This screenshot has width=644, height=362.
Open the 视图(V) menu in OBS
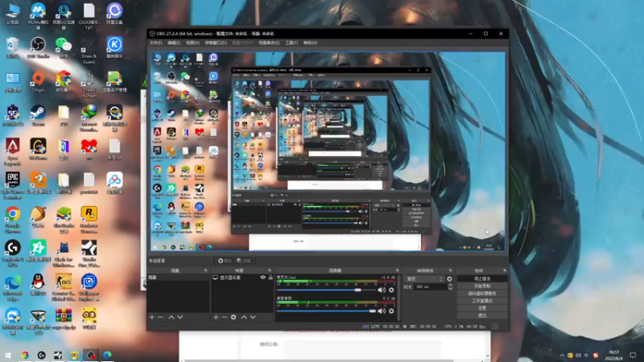point(193,43)
